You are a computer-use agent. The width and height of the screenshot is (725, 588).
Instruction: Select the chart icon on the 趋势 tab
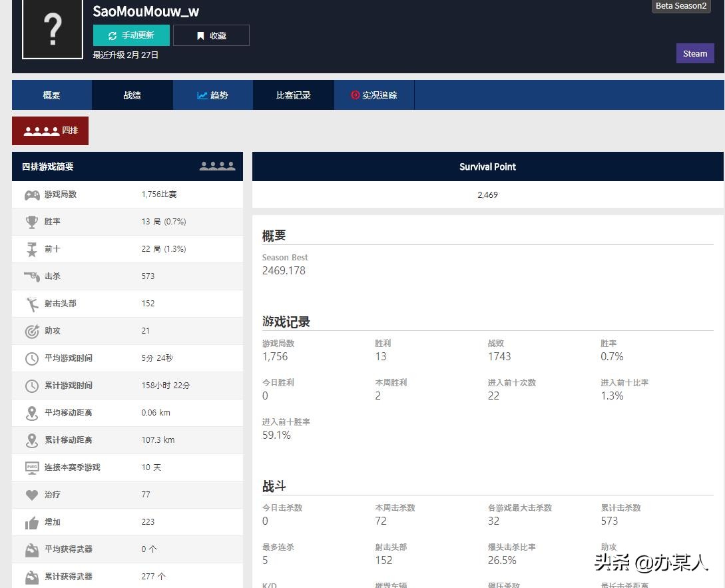202,95
